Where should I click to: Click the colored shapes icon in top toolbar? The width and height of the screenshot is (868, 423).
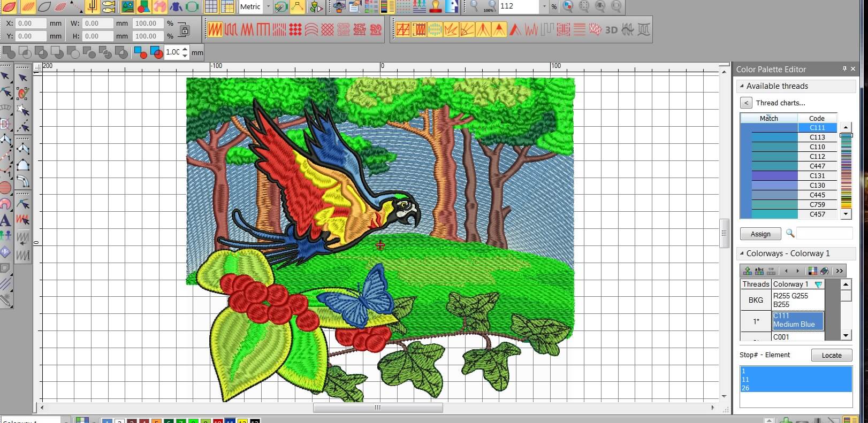[x=143, y=6]
